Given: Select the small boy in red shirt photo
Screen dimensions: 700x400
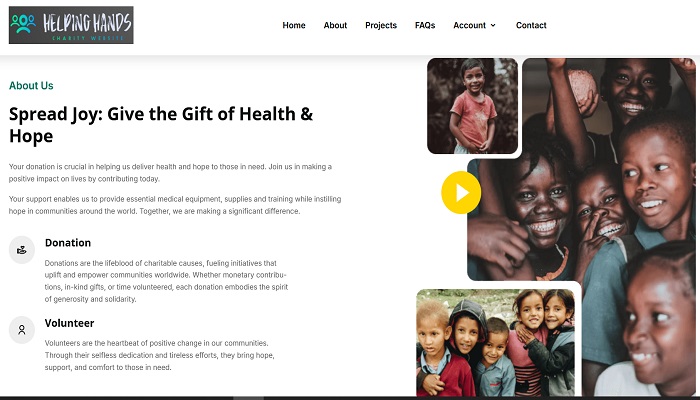Looking at the screenshot, I should point(472,106).
